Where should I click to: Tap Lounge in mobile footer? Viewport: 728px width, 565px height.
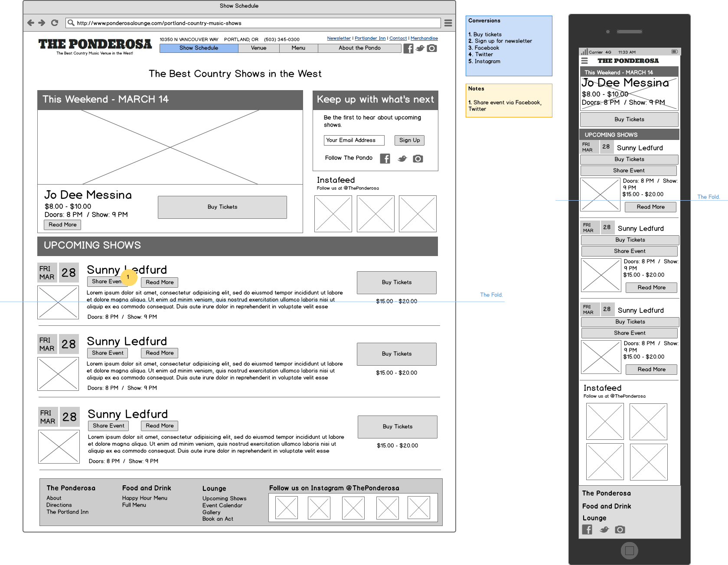[x=594, y=518]
